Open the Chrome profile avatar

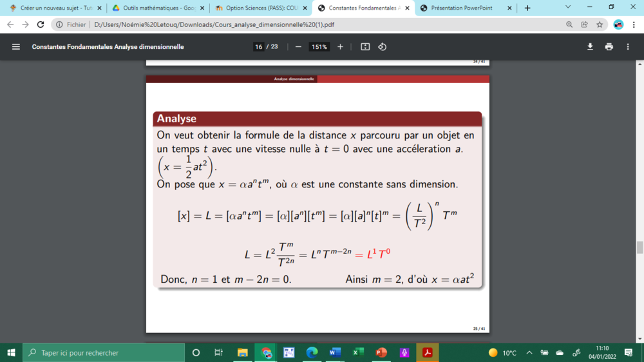tap(618, 24)
